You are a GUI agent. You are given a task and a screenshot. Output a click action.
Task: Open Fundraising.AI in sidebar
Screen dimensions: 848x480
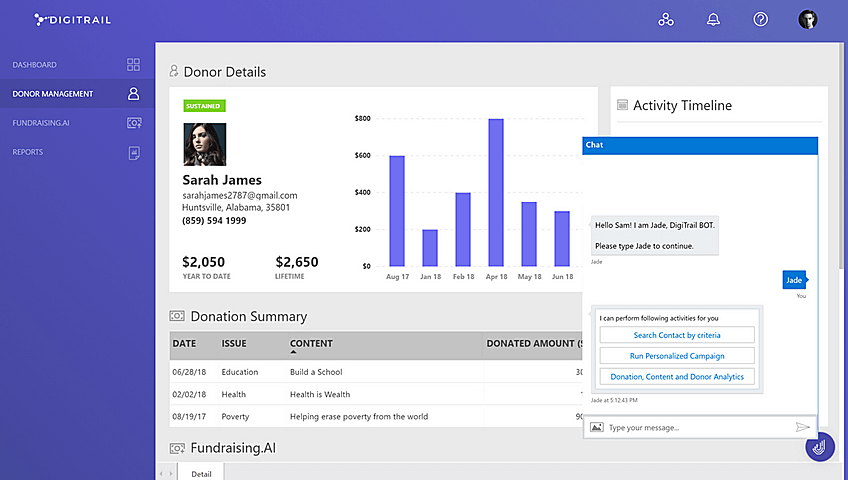pyautogui.click(x=41, y=123)
